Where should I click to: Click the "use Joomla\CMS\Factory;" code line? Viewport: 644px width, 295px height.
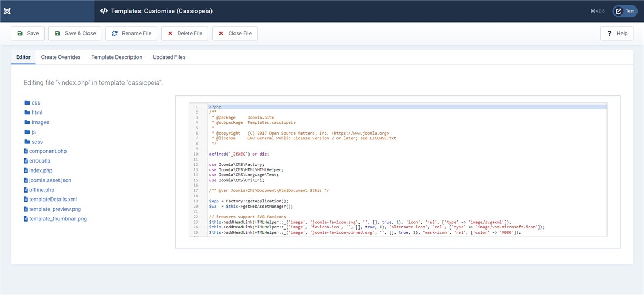point(238,164)
